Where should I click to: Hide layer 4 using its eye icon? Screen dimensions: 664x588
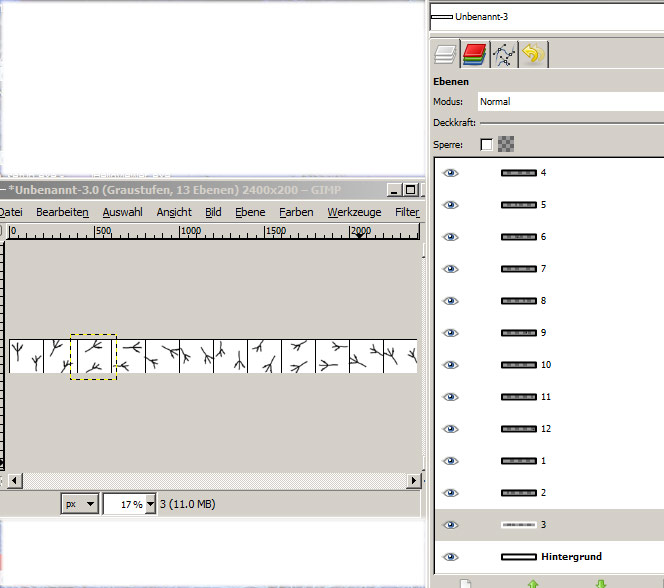point(450,173)
